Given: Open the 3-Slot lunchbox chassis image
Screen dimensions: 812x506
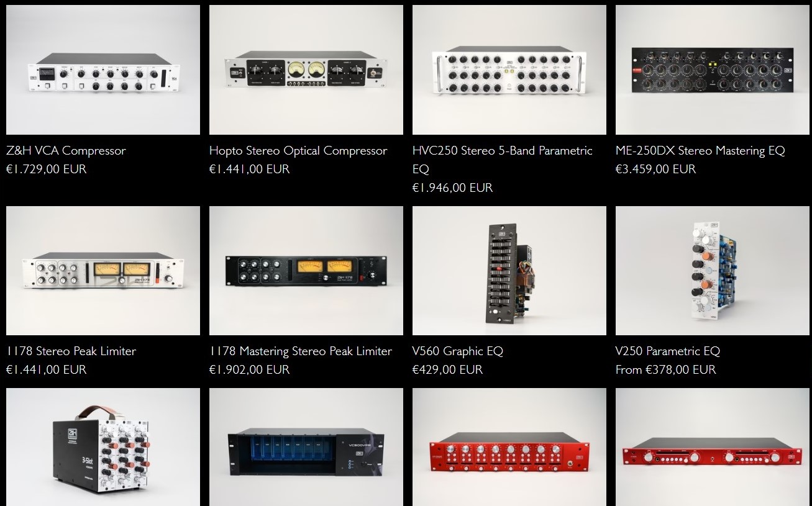Looking at the screenshot, I should click(103, 447).
